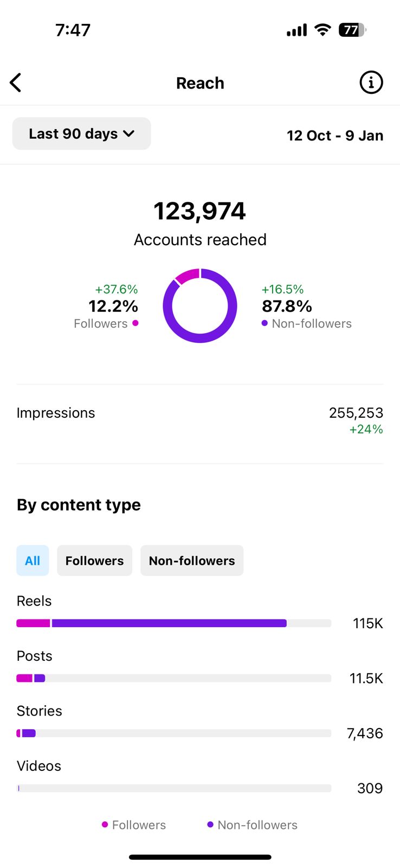Viewport: 400px width, 868px height.
Task: Tap the 12 Oct - 9 Jan date range
Action: (335, 136)
